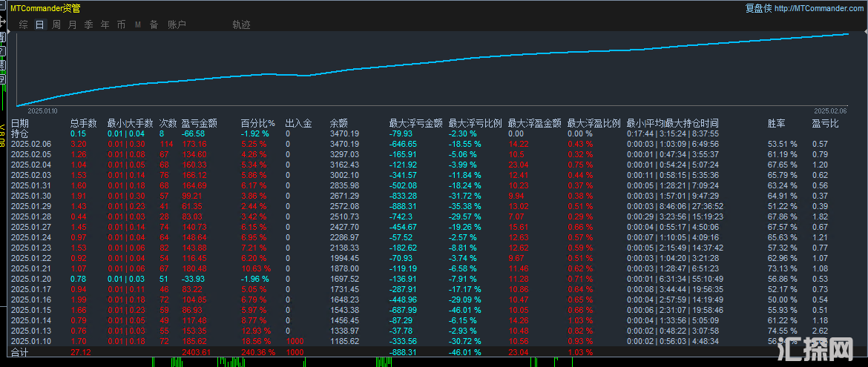This screenshot has height=367, width=868.
Task: Select the 2025.01.31 date row
Action: coord(32,185)
